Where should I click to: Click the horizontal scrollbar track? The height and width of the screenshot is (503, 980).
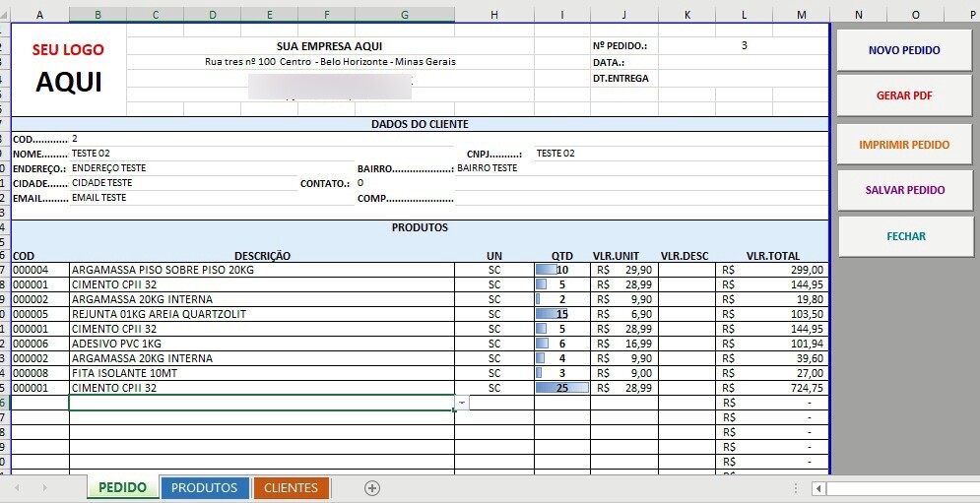coord(901,488)
